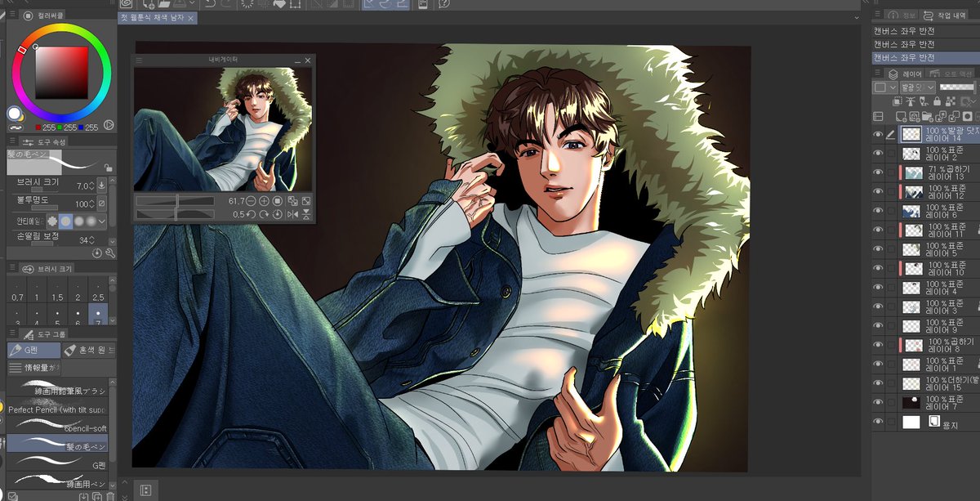Click the stabilization value stepper
Image resolution: width=980 pixels, height=501 pixels.
click(91, 240)
